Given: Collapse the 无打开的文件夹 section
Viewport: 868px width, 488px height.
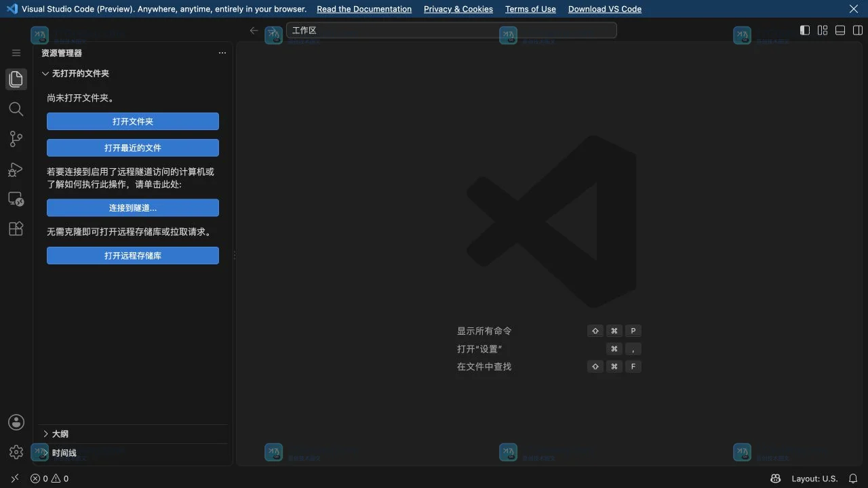Looking at the screenshot, I should click(x=133, y=73).
